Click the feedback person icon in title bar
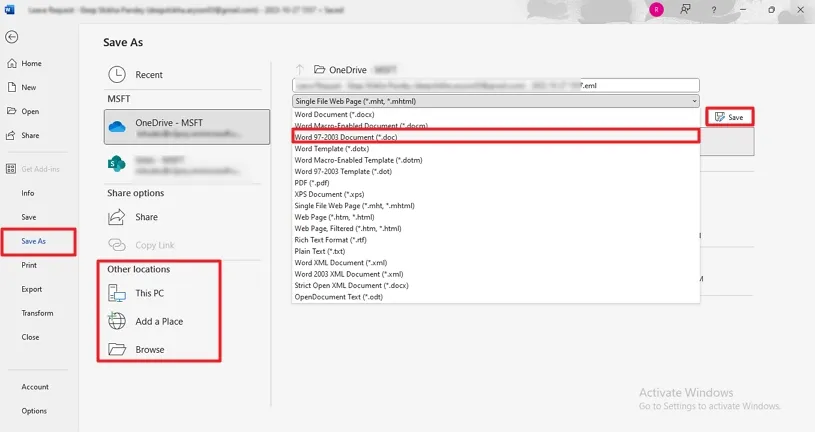The height and width of the screenshot is (432, 815). (x=685, y=9)
